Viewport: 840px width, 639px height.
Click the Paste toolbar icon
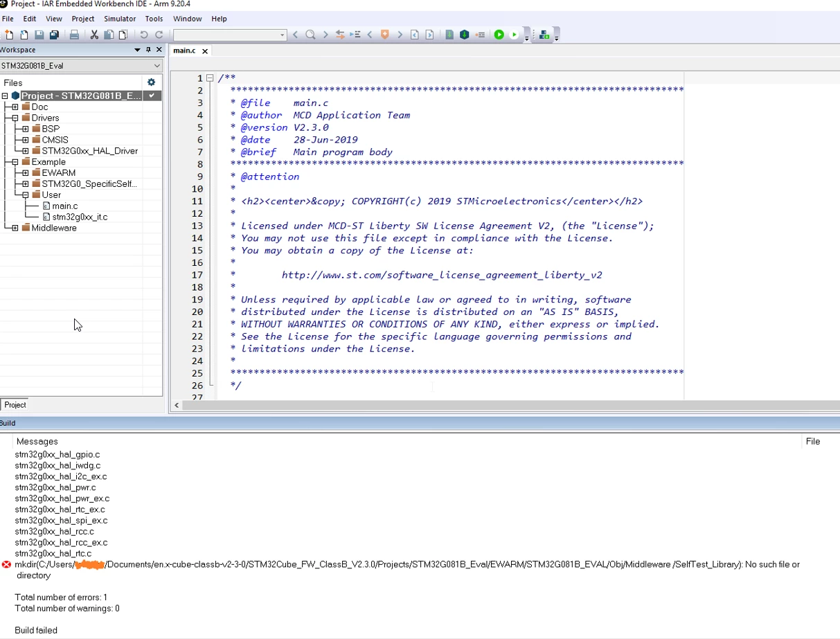[x=123, y=35]
